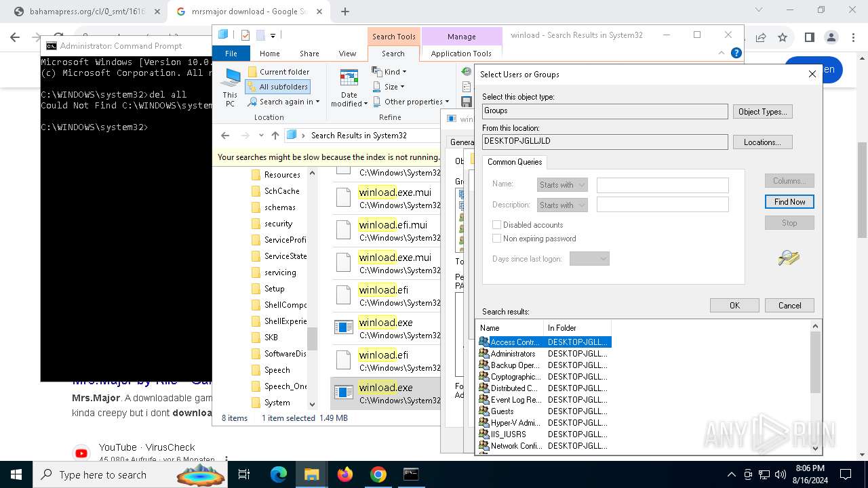Viewport: 868px width, 488px height.
Task: Click Explorer Help question mark icon
Action: coord(736,53)
